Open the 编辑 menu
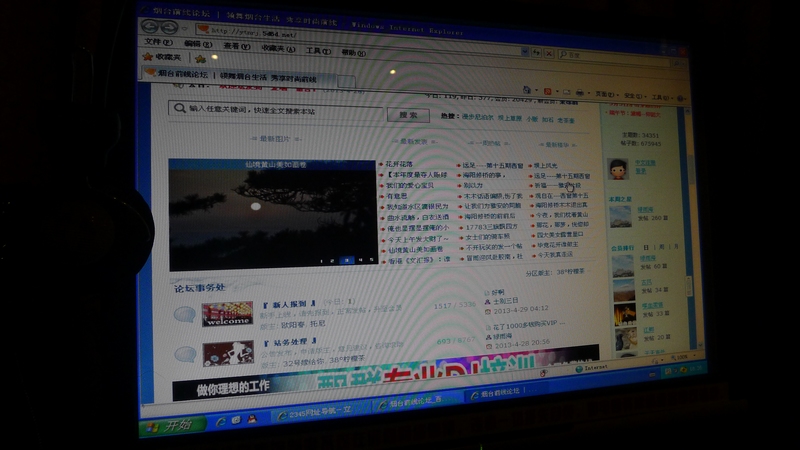The width and height of the screenshot is (800, 450). coord(198,44)
